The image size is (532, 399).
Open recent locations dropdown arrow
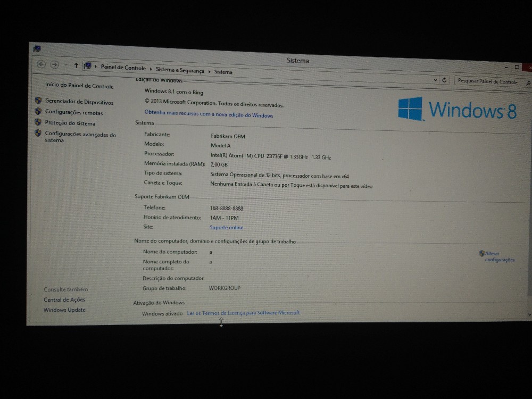66,65
